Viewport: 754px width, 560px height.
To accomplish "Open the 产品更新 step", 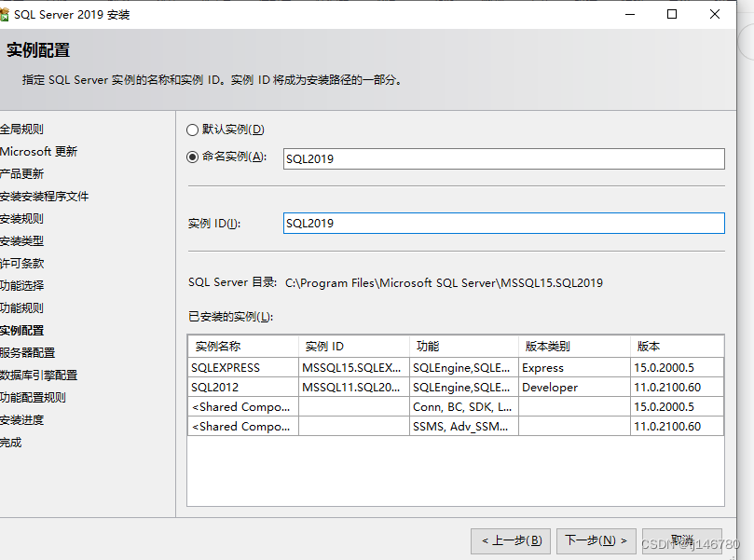I will [x=21, y=174].
